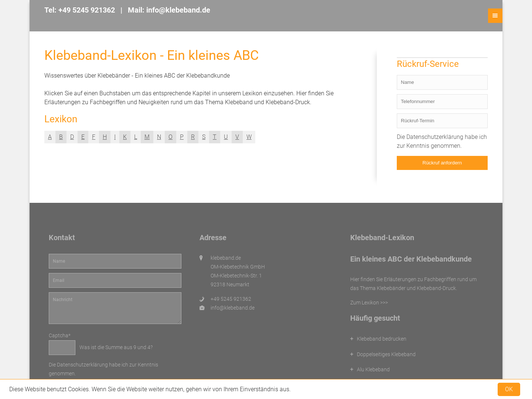Open letter W lexicon chapter
532x399 pixels.
click(x=249, y=137)
